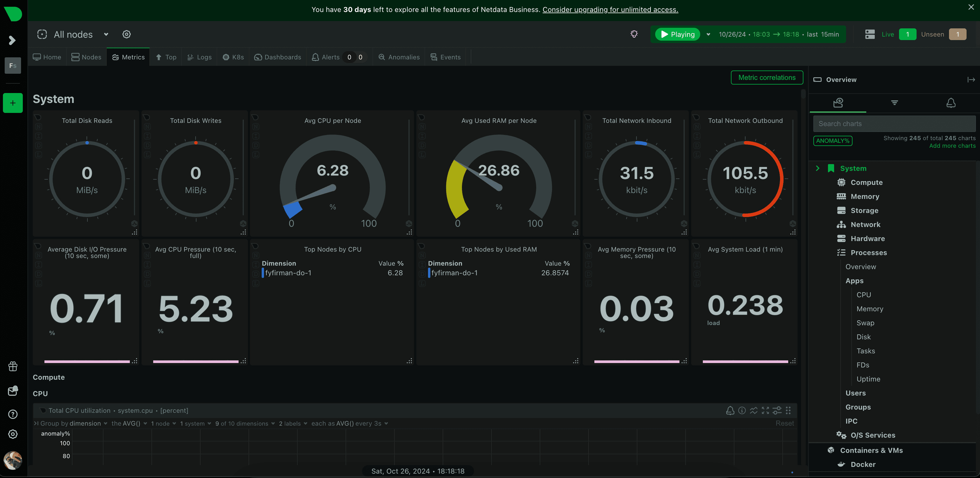This screenshot has height=478, width=980.
Task: Open the AVG() aggregation dropdown
Action: pos(129,424)
